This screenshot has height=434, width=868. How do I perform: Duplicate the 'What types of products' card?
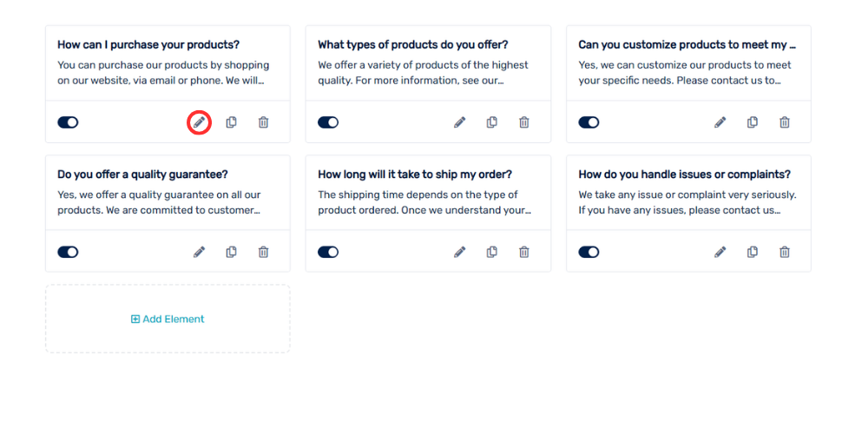pos(491,122)
